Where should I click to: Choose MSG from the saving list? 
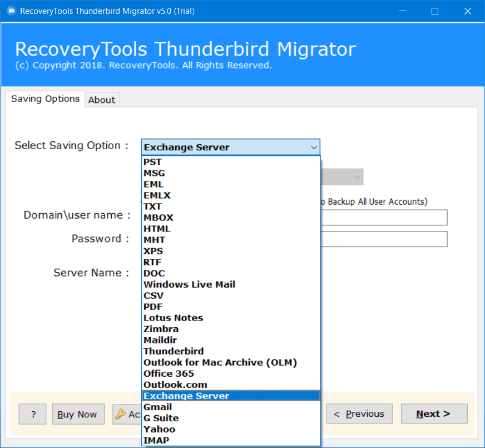231,173
